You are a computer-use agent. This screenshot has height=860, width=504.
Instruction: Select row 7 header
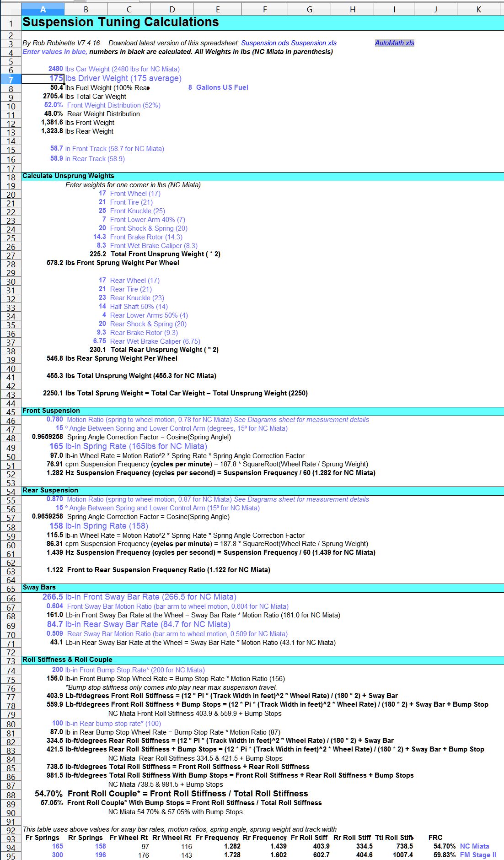(x=11, y=79)
